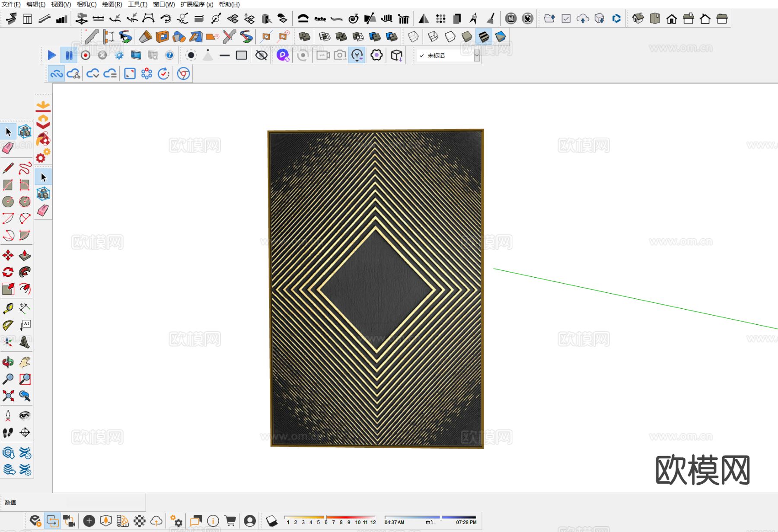This screenshot has width=778, height=532.
Task: Open the 未标记 tag dropdown
Action: 477,56
